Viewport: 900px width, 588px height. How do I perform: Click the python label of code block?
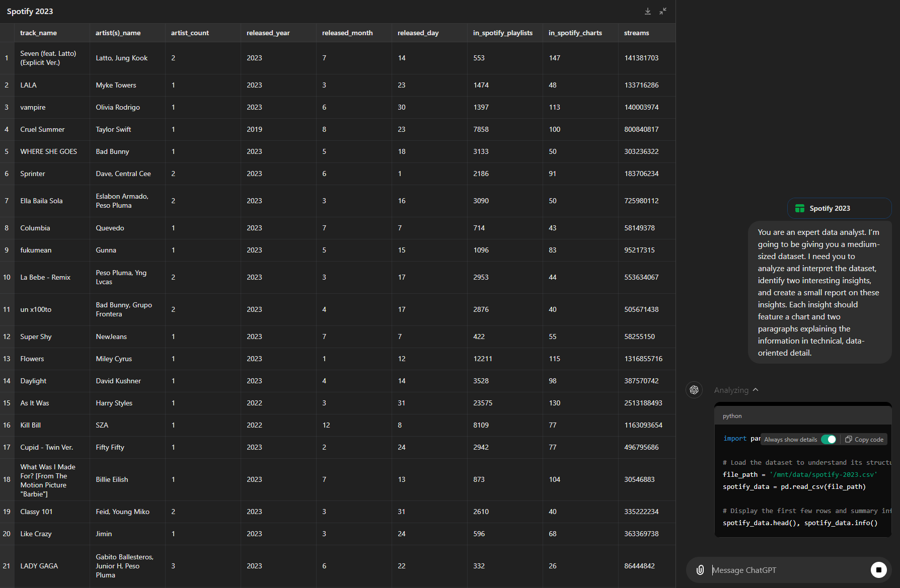pos(732,416)
